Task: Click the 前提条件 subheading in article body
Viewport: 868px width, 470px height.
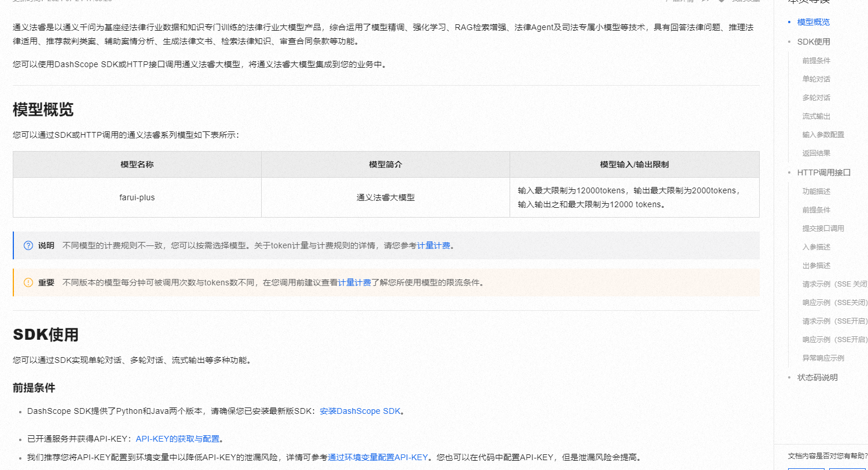Action: point(34,388)
